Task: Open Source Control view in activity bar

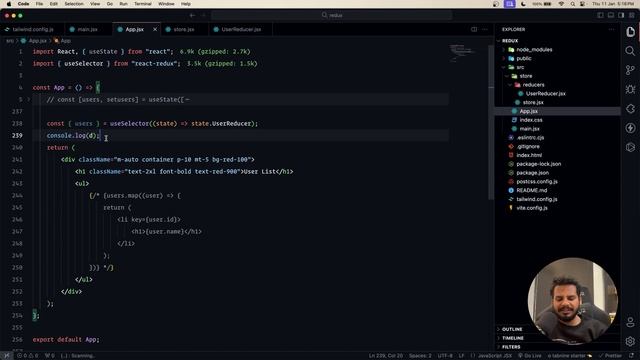Action: point(630,70)
